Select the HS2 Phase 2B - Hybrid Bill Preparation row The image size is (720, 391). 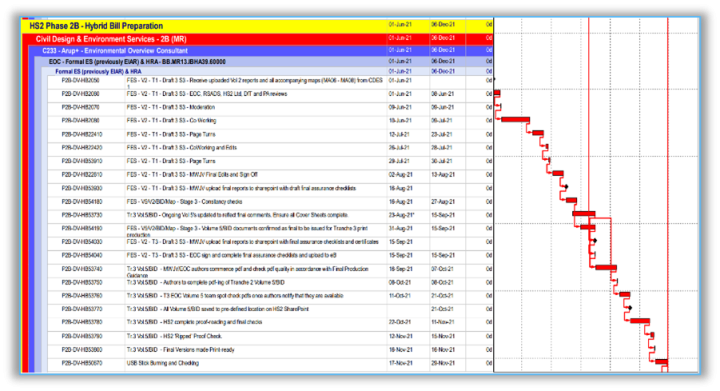click(257, 26)
